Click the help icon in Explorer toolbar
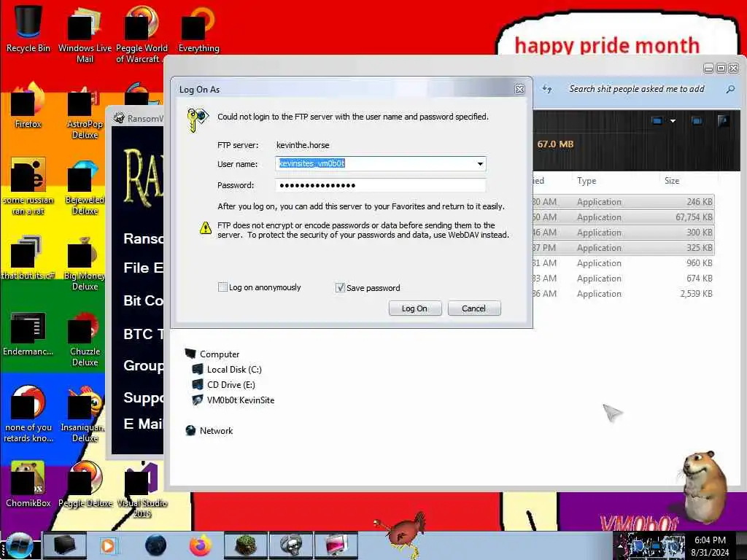This screenshot has width=747, height=560. pos(723,121)
